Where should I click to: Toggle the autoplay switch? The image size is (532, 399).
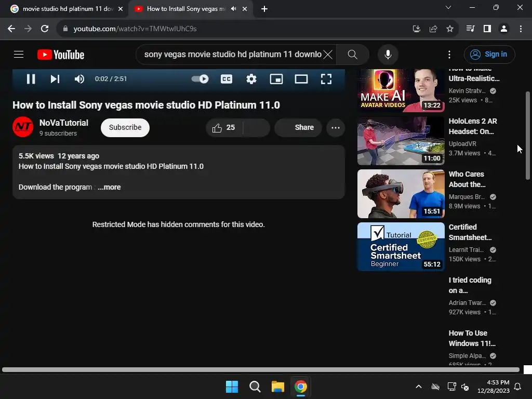(200, 79)
